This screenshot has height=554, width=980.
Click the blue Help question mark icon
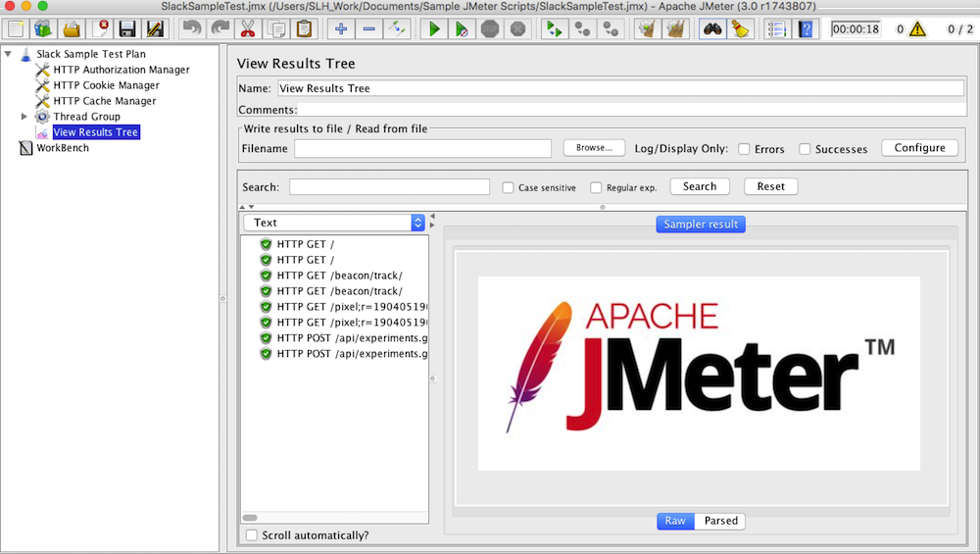(x=806, y=28)
